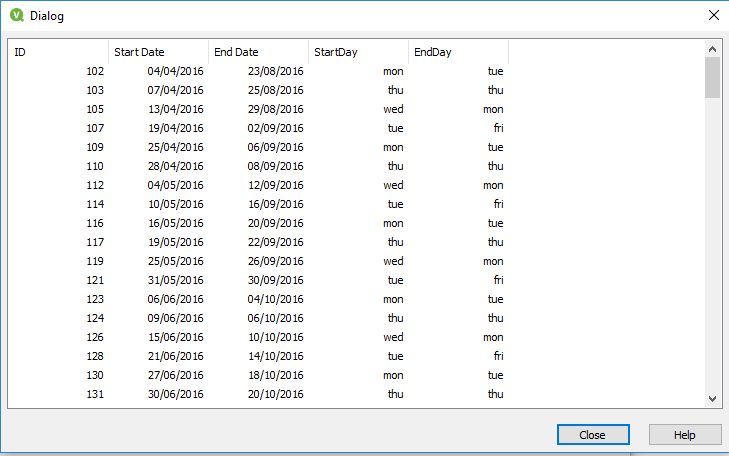Image resolution: width=729 pixels, height=456 pixels.
Task: Select the ID cell 116
Action: pos(95,223)
